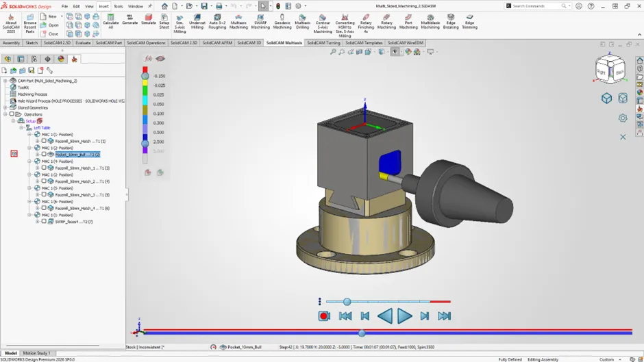This screenshot has height=362, width=644.
Task: Select Multiaxis Machining operation
Action: (x=238, y=21)
